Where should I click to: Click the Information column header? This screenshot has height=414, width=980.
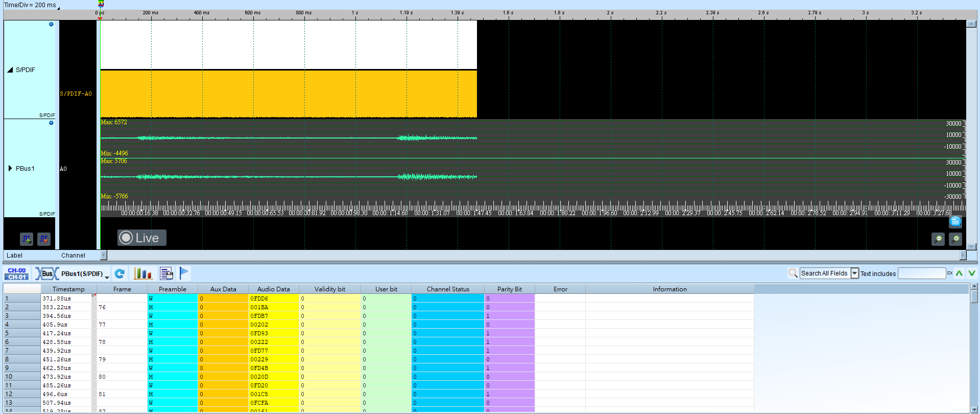pos(670,289)
